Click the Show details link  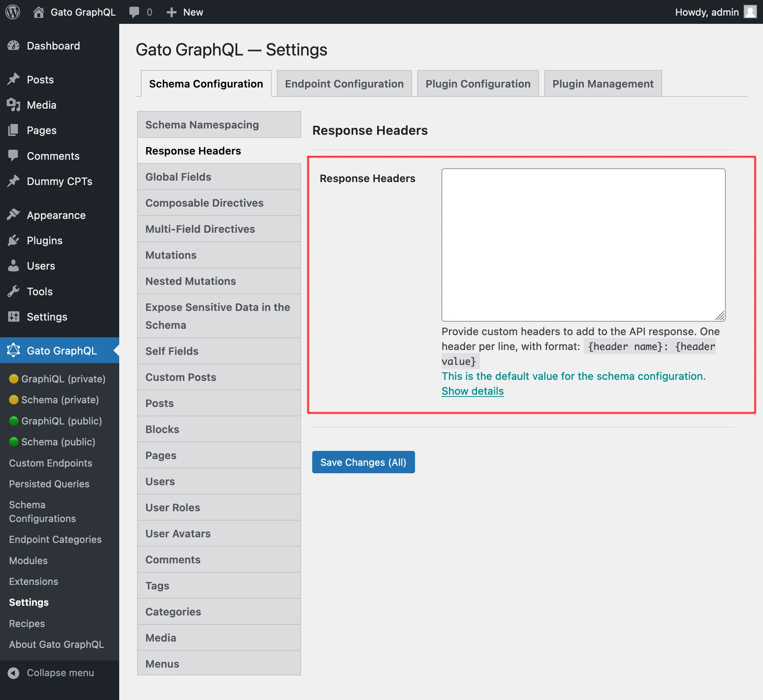point(472,391)
